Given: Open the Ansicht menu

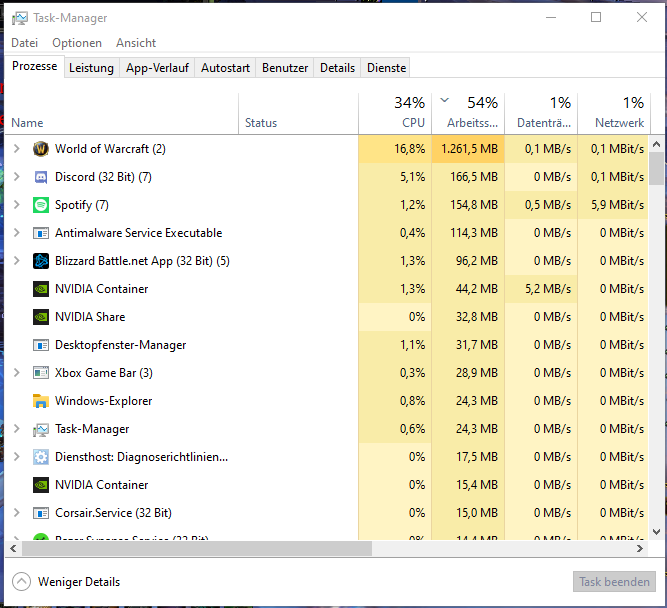Looking at the screenshot, I should (x=136, y=43).
